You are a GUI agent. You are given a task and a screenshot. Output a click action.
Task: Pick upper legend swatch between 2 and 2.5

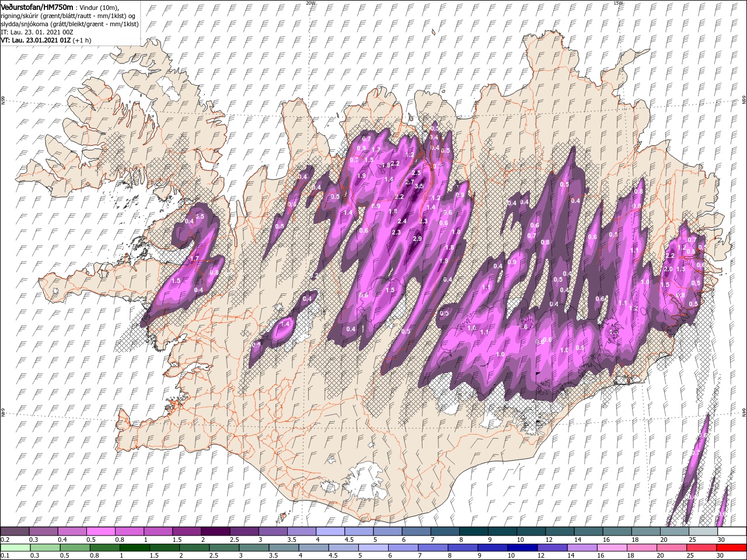215,531
